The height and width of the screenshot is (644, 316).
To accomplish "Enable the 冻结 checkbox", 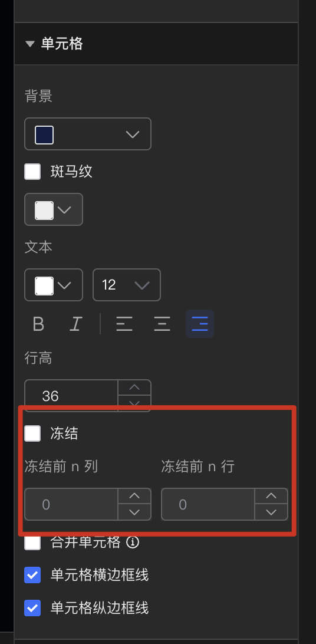I will tap(32, 433).
